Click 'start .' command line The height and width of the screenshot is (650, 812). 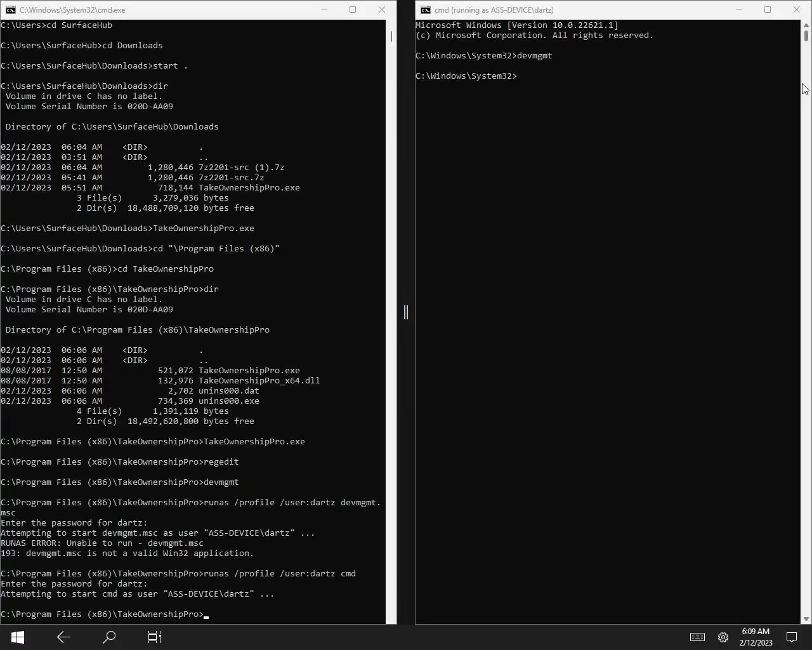pos(95,65)
